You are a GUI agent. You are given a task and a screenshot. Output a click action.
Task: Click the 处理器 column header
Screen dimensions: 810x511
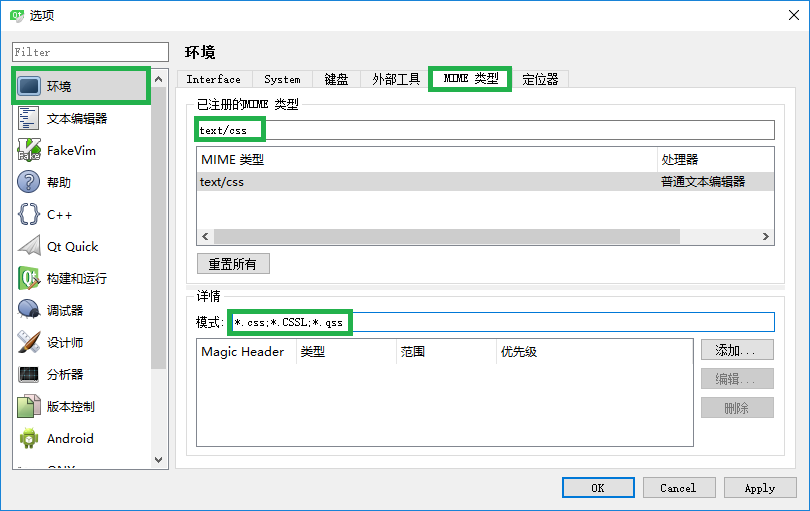click(x=716, y=160)
